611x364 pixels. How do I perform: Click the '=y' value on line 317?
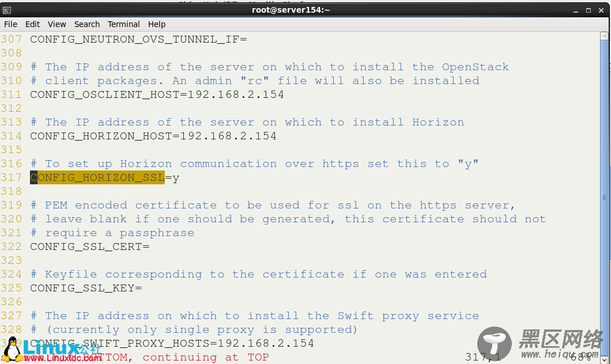click(x=172, y=178)
